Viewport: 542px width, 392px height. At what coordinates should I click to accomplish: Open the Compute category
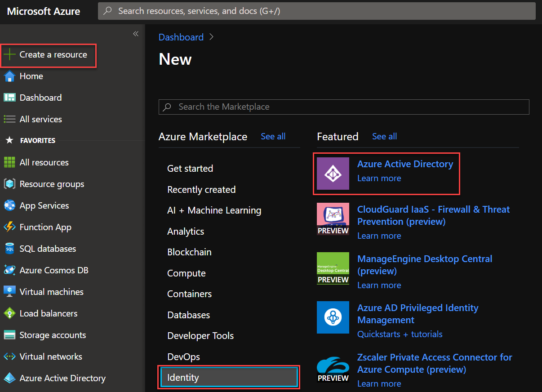(x=187, y=273)
